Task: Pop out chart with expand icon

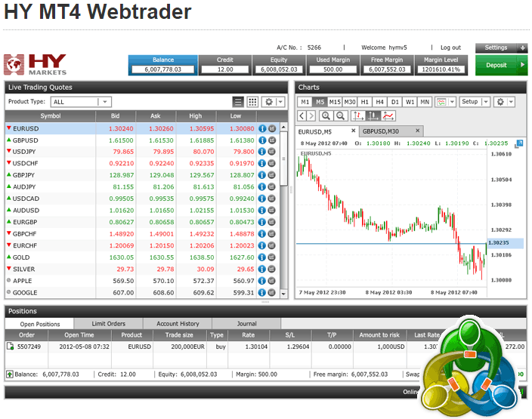Action: [x=518, y=143]
